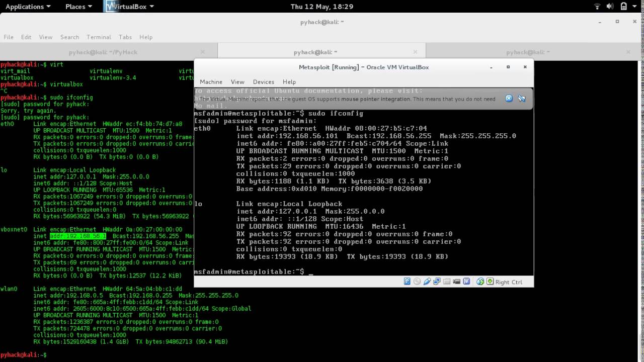Click HWaddr 08:00:27:b5:c7:04 in the VM
The image size is (644, 362).
(376, 128)
